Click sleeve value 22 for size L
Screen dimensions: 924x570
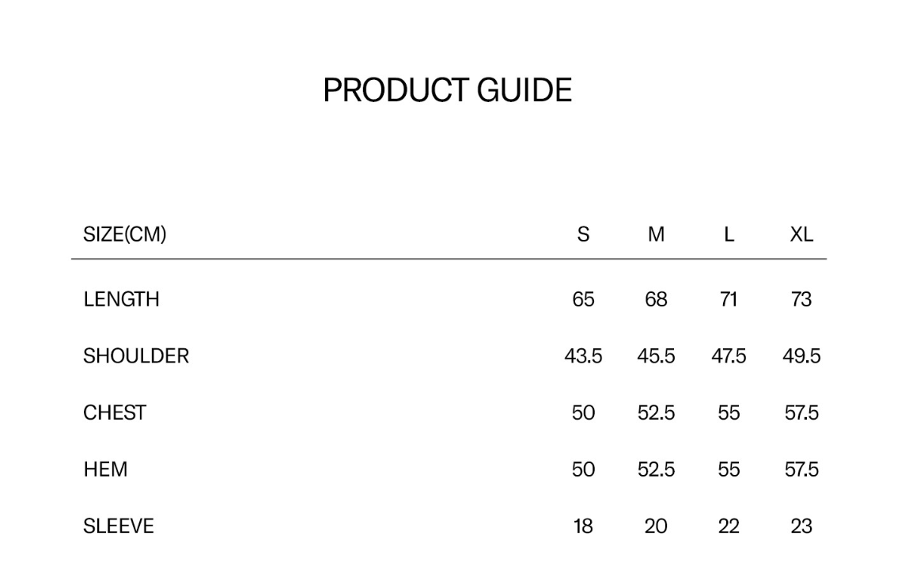pos(729,526)
